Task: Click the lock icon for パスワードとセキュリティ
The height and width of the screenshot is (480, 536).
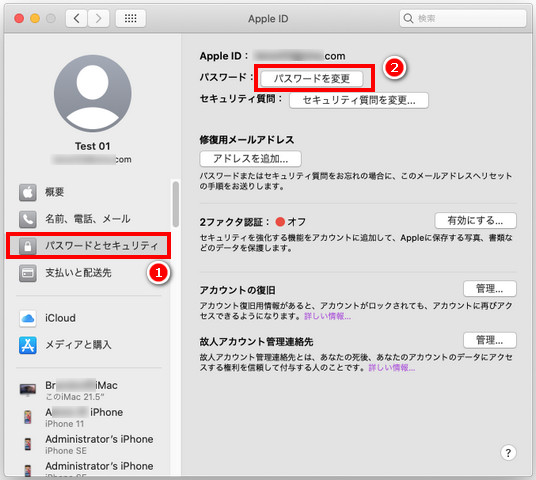Action: (28, 246)
